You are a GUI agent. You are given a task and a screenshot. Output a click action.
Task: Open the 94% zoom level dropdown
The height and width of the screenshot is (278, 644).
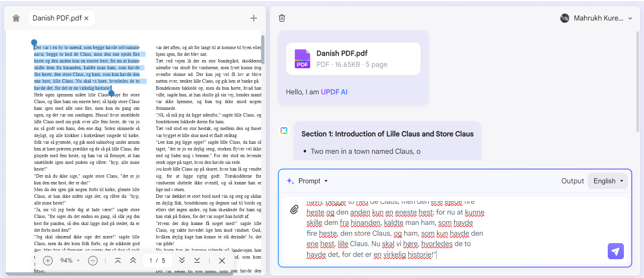click(70, 261)
